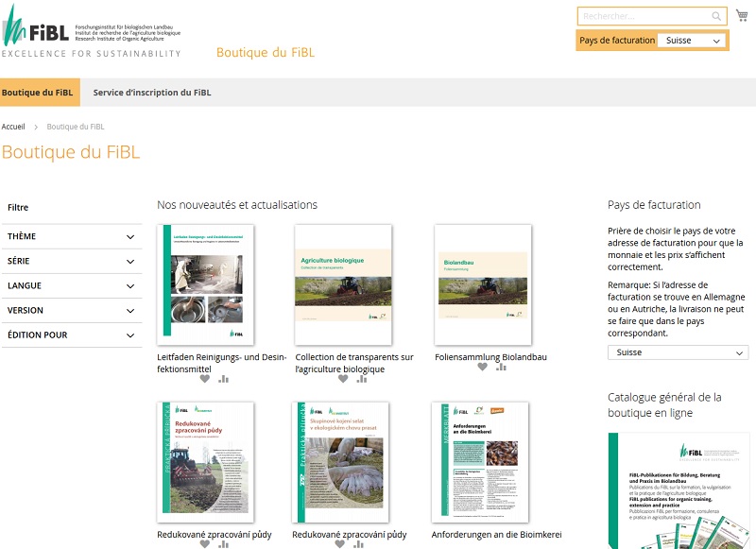Open the Agriculture biologique cover thumbnail
The height and width of the screenshot is (549, 756).
pyautogui.click(x=343, y=284)
